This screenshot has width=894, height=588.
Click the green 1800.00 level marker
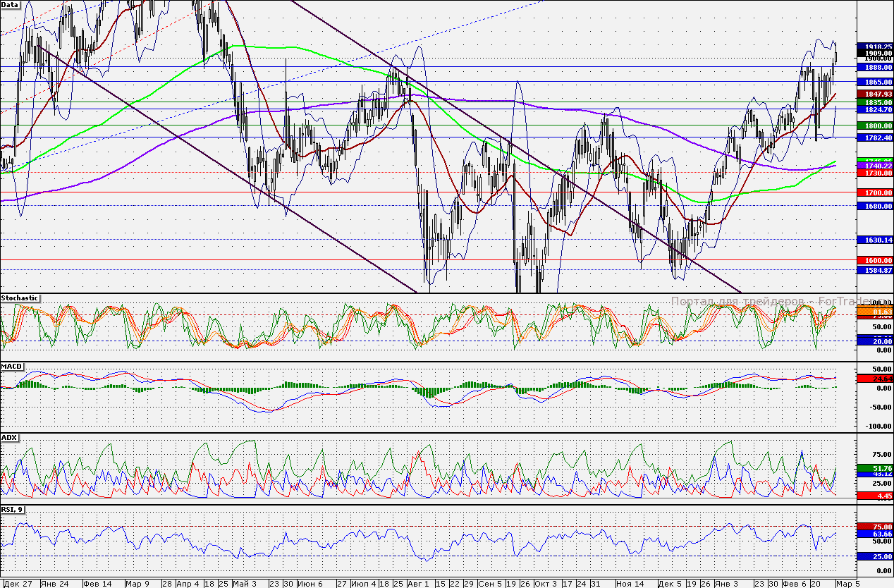tap(874, 125)
